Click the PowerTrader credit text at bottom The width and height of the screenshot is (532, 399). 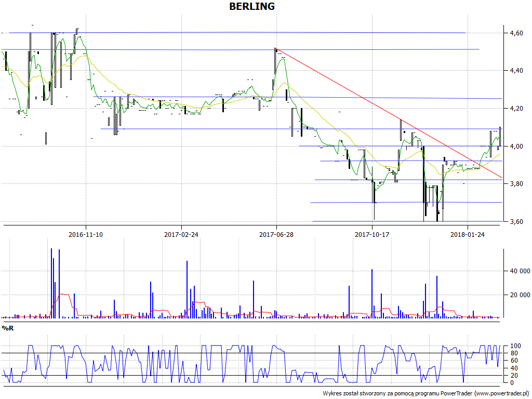426,394
